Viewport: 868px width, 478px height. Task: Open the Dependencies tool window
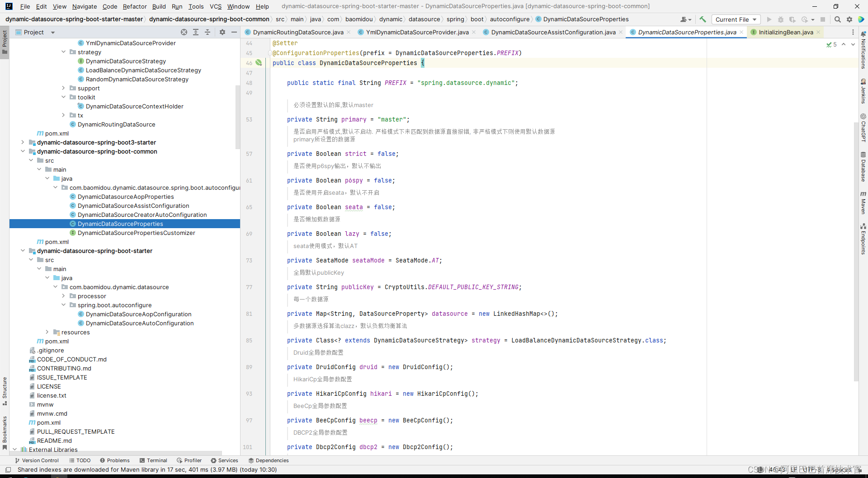pyautogui.click(x=269, y=460)
